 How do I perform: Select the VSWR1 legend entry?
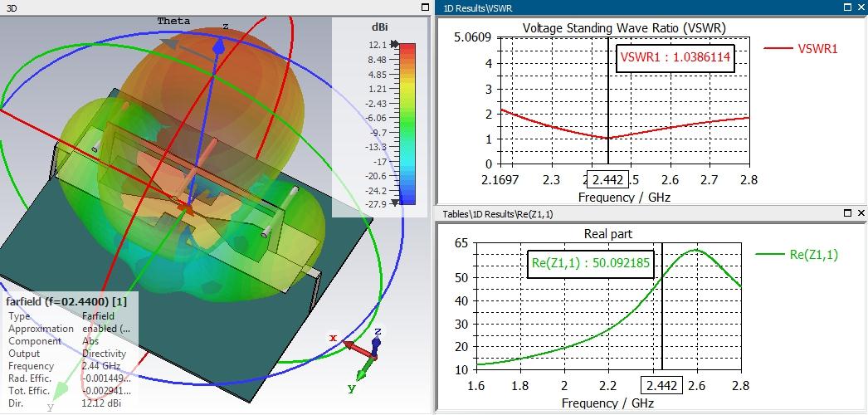(801, 49)
